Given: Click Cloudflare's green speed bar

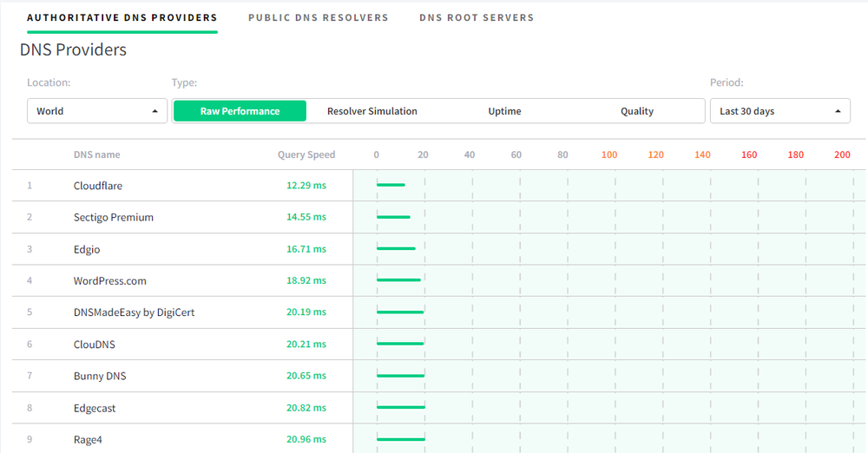Looking at the screenshot, I should pos(391,185).
